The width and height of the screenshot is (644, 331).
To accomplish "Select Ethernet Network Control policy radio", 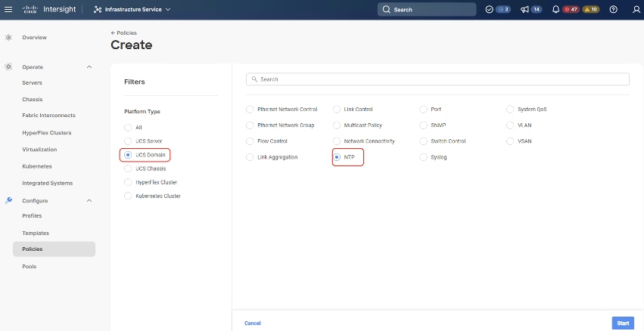I will (x=249, y=110).
